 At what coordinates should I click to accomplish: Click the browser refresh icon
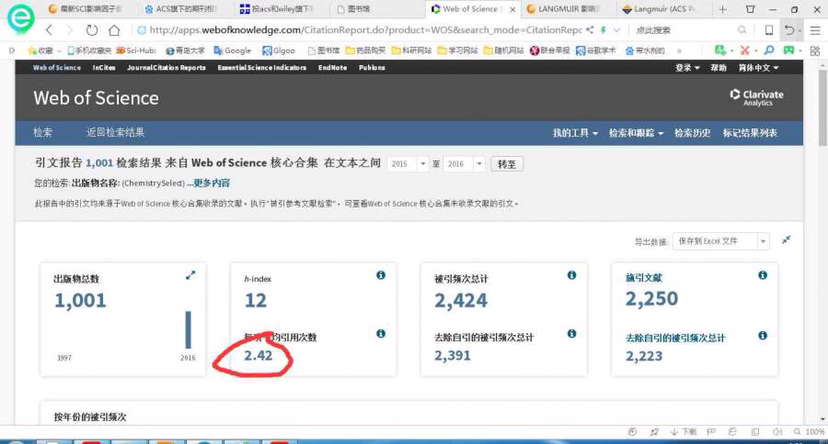click(x=92, y=30)
